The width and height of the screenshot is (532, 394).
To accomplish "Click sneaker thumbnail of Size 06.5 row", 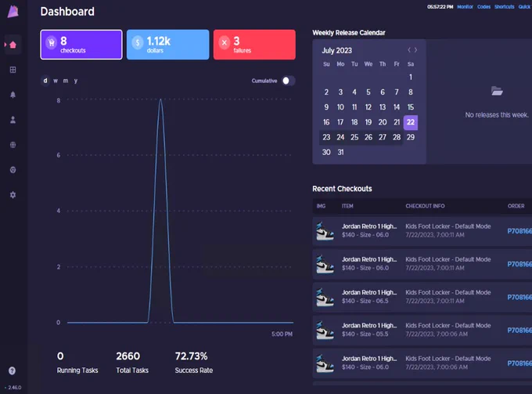I will 325,297.
